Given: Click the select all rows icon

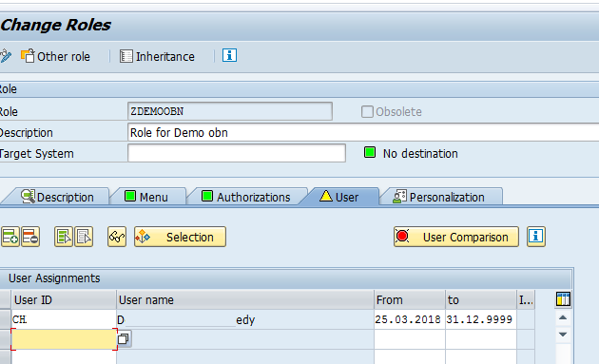Looking at the screenshot, I should point(64,237).
